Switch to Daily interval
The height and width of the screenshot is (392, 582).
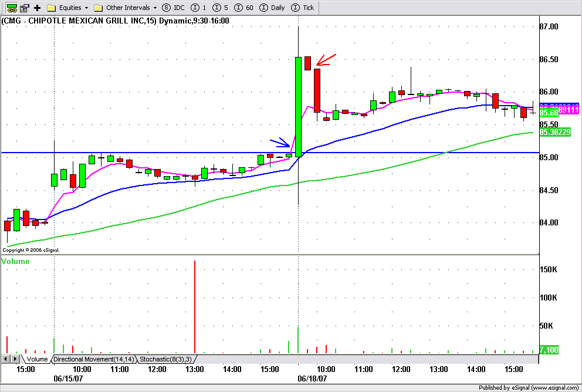pyautogui.click(x=272, y=8)
